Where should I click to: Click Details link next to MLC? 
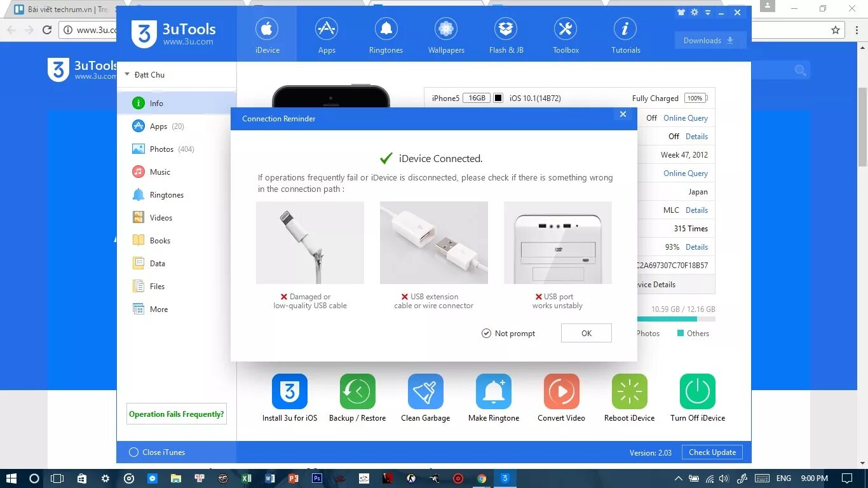[696, 210]
